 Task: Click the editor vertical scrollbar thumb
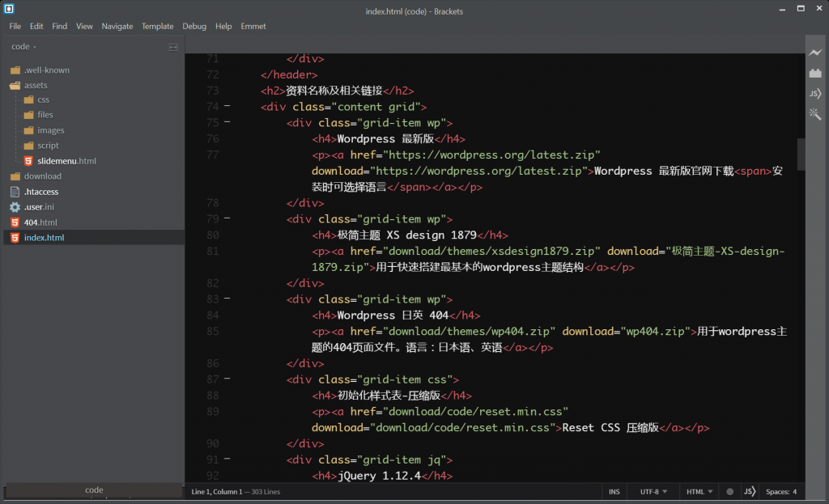(801, 154)
